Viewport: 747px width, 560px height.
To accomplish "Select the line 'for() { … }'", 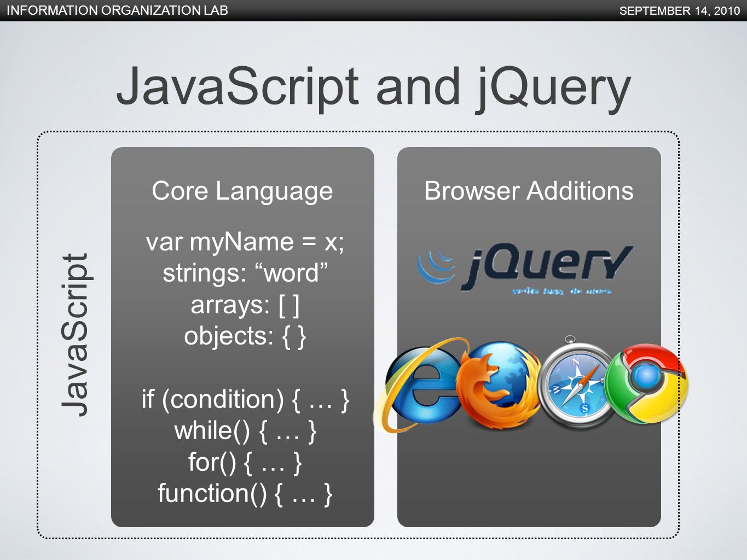I will click(245, 462).
